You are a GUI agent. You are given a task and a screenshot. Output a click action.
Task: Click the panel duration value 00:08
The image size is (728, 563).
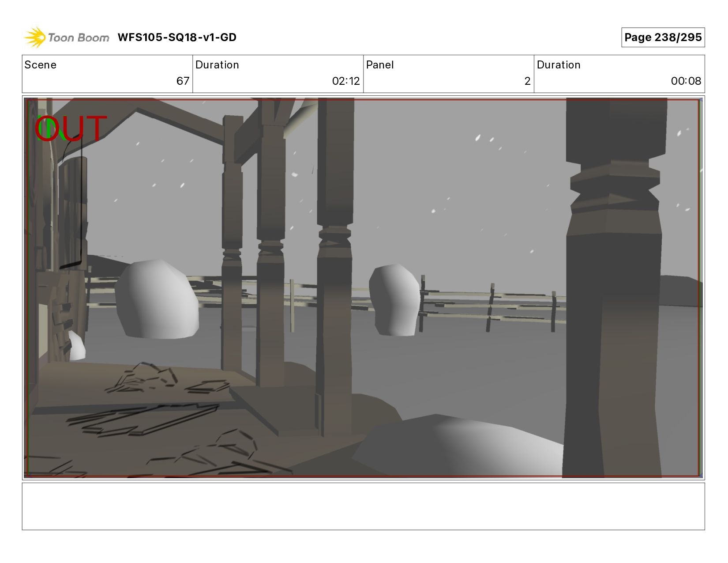click(x=686, y=81)
